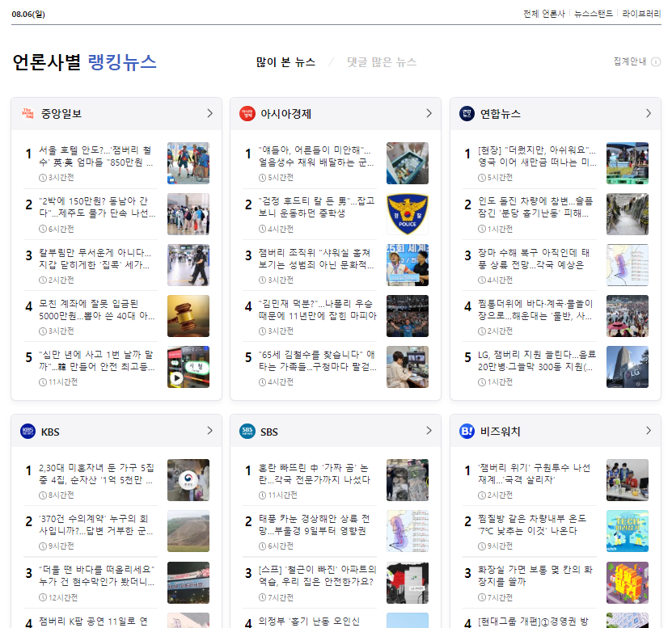Image resolution: width=672 pixels, height=628 pixels.
Task: Expand the 중앙일보 section with its chevron
Action: (x=209, y=113)
